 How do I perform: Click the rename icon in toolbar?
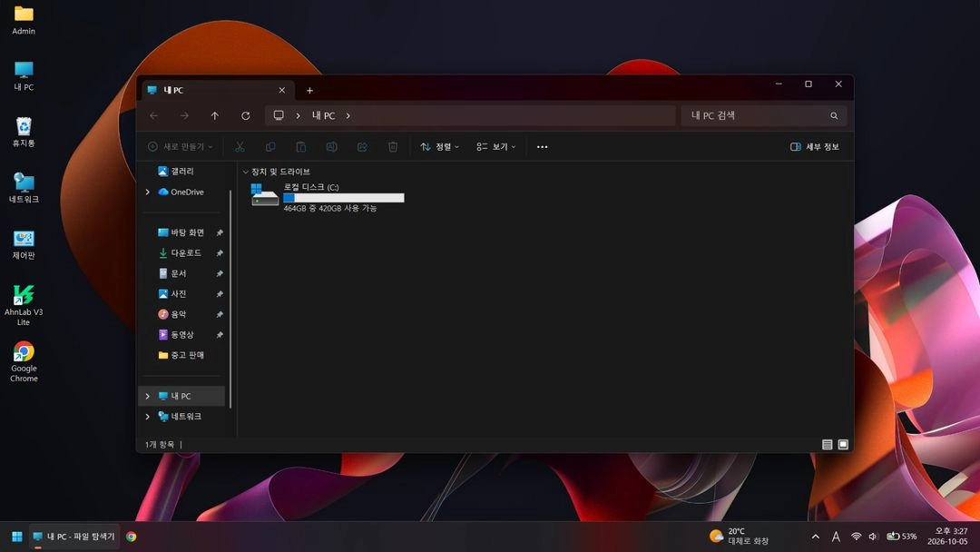tap(331, 147)
